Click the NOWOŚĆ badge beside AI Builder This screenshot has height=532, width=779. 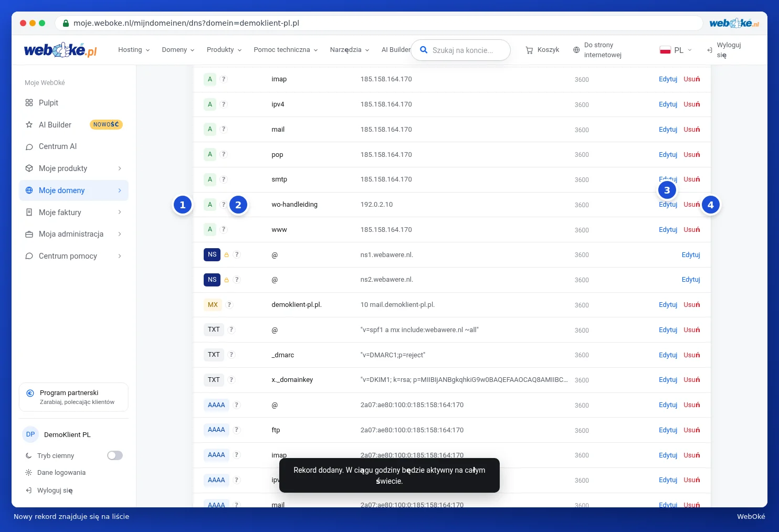coord(106,124)
